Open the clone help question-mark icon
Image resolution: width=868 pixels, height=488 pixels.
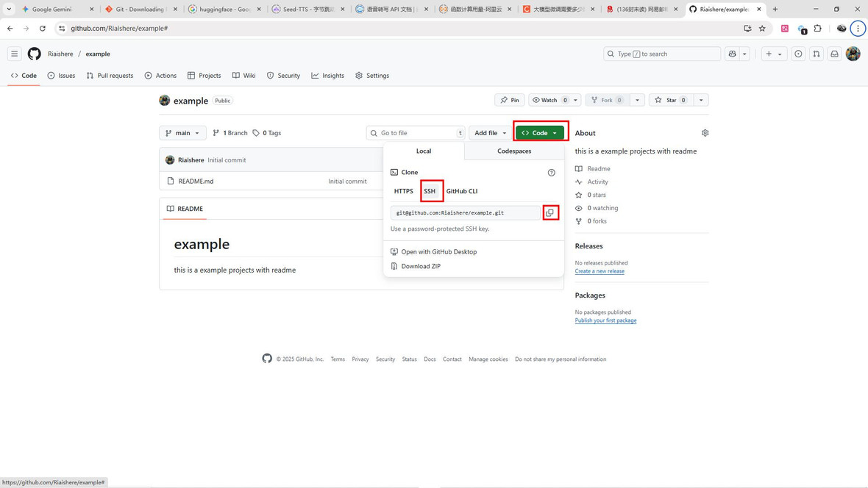coord(552,173)
